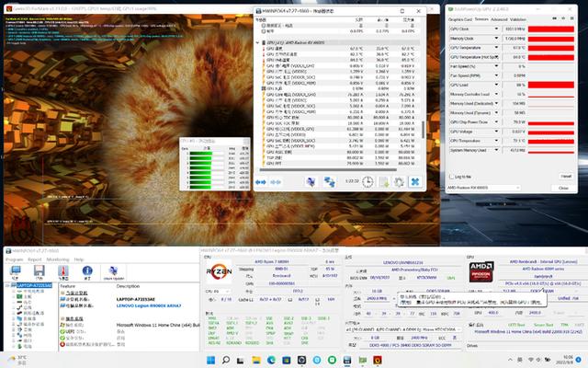
Task: Click the Driver Update icon
Action: pos(113,271)
